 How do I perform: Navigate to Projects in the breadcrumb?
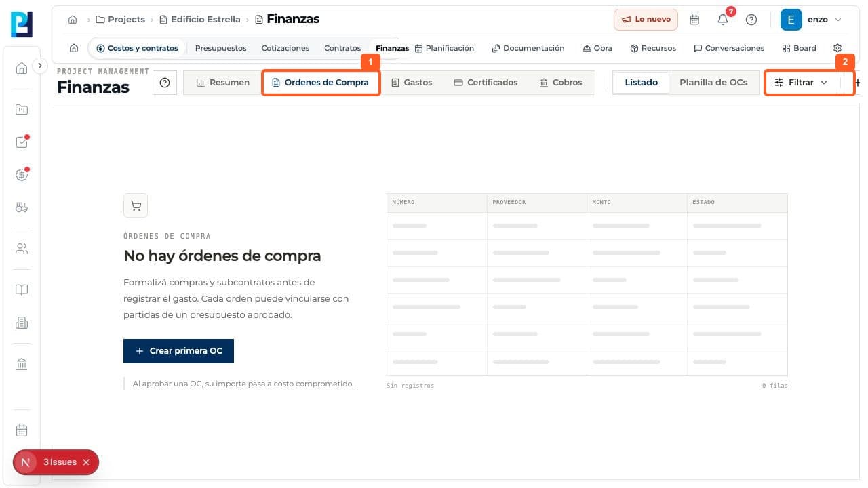point(121,20)
